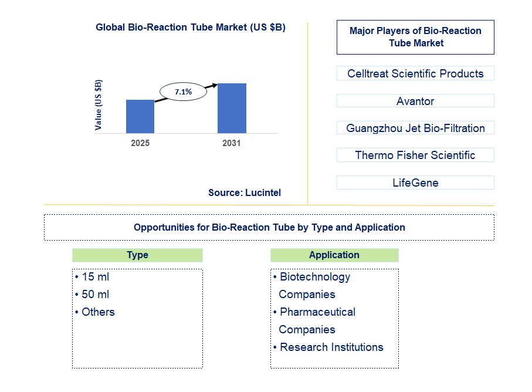Click 'Research Institutions' in the Application list
The width and height of the screenshot is (532, 392).
(331, 347)
